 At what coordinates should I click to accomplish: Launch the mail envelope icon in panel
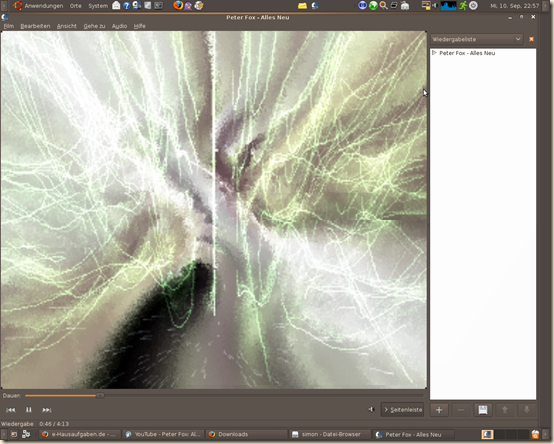[116, 5]
